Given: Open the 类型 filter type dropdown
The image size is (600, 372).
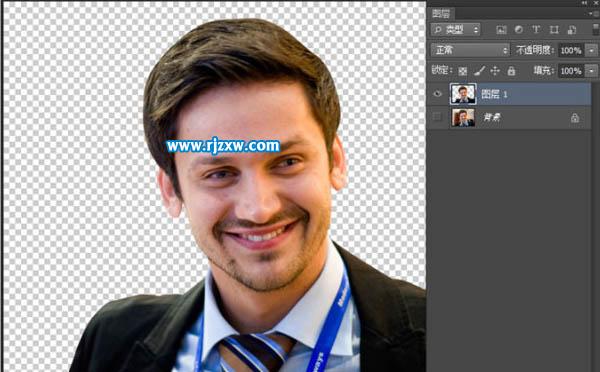Looking at the screenshot, I should 455,30.
